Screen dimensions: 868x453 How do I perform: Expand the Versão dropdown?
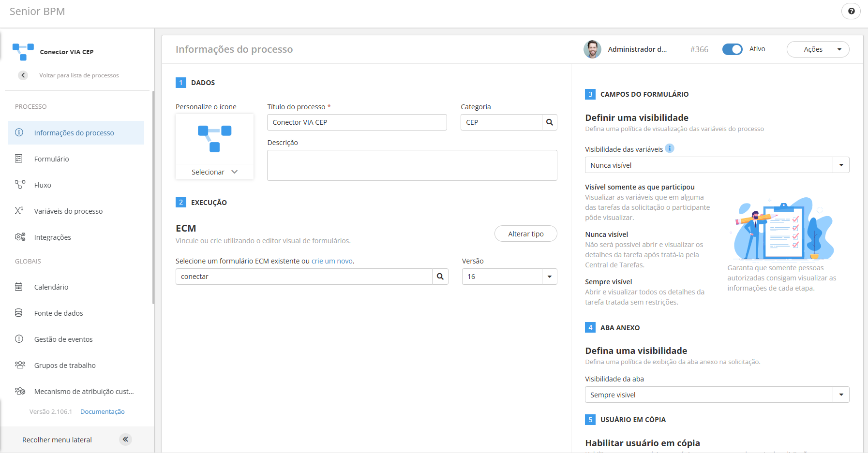[550, 277]
